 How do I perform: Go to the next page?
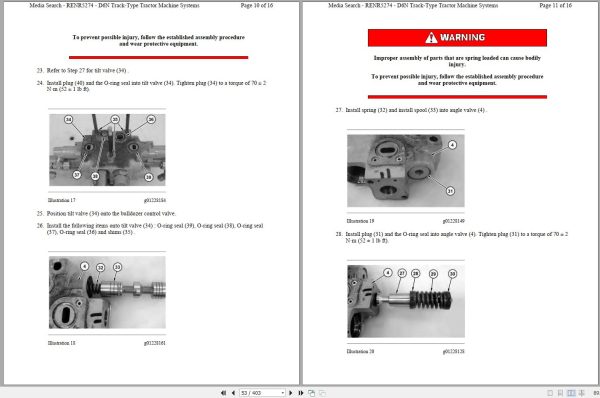[x=290, y=393]
